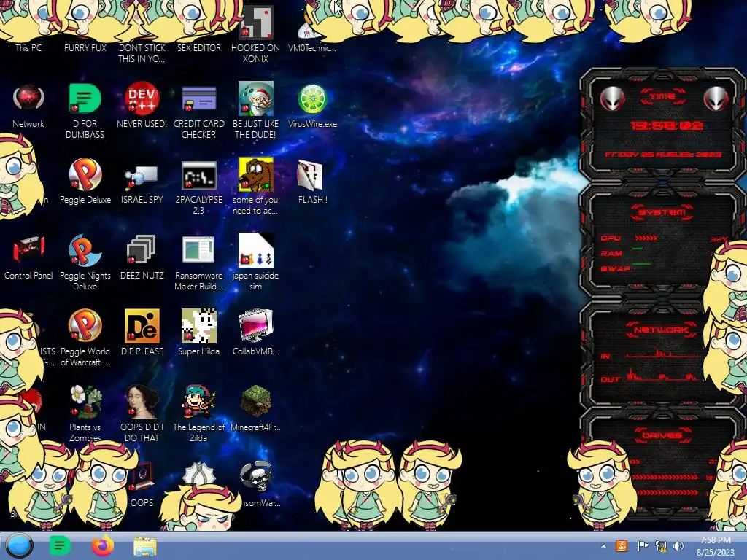Launch Peggle Nights Deluxe shortcut

85,250
